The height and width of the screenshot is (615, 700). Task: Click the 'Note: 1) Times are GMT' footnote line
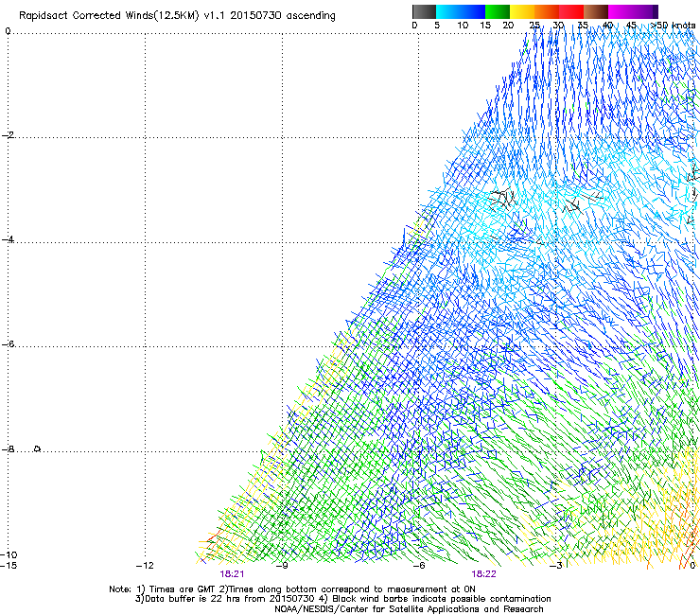[x=292, y=589]
